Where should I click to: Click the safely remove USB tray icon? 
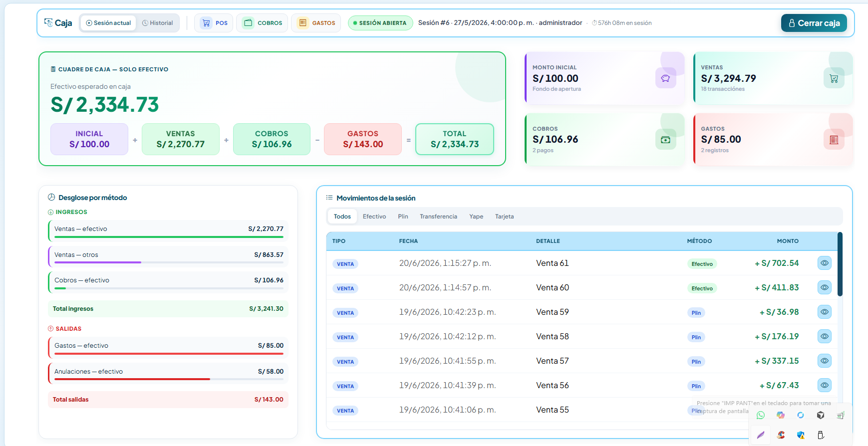pyautogui.click(x=821, y=435)
